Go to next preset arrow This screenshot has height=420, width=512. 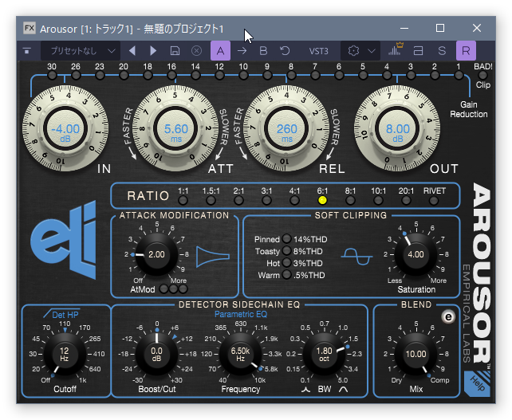click(153, 51)
